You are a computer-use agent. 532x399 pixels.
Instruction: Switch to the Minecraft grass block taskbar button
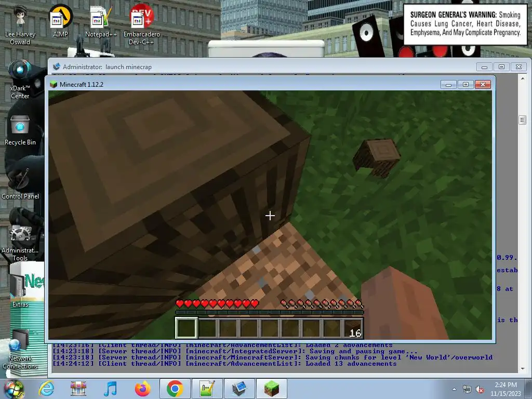[271, 389]
